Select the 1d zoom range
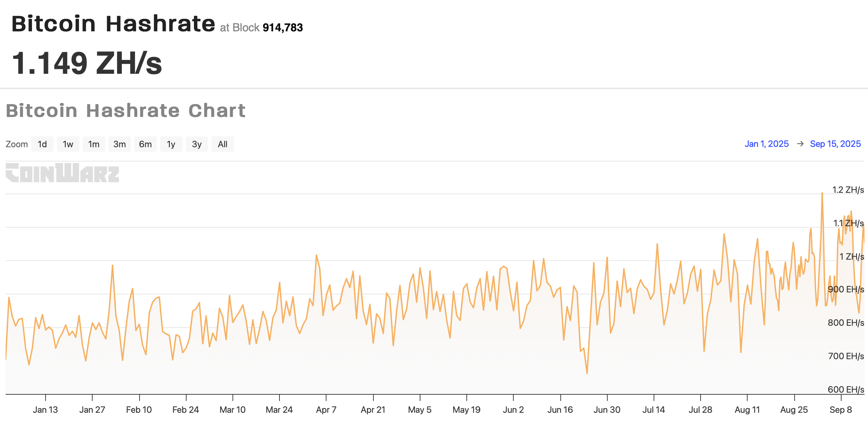The width and height of the screenshot is (868, 426). pyautogui.click(x=42, y=144)
